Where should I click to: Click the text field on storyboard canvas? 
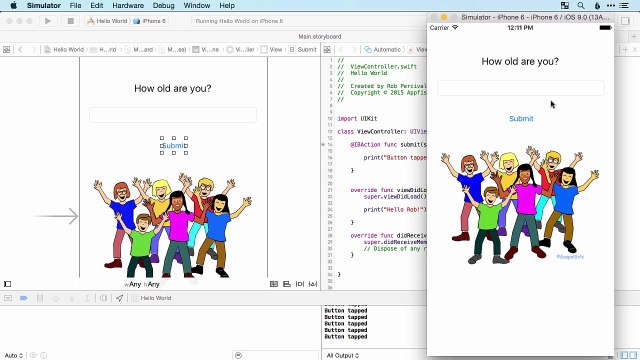(x=173, y=115)
